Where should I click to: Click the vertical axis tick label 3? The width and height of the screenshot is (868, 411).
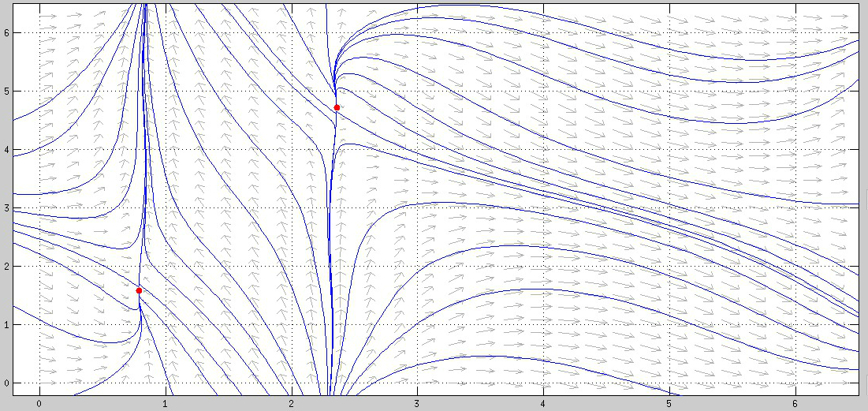pyautogui.click(x=6, y=208)
